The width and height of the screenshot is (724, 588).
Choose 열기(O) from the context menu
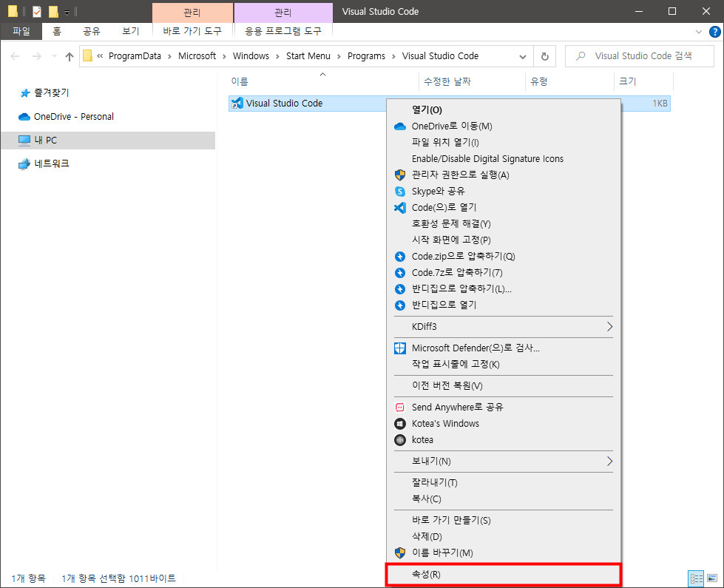tap(504, 110)
